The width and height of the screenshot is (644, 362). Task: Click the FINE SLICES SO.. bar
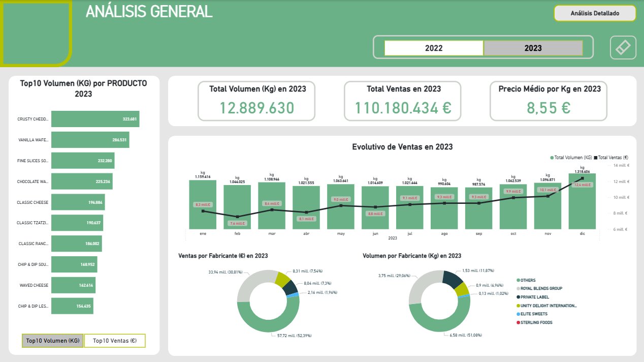[x=83, y=161]
